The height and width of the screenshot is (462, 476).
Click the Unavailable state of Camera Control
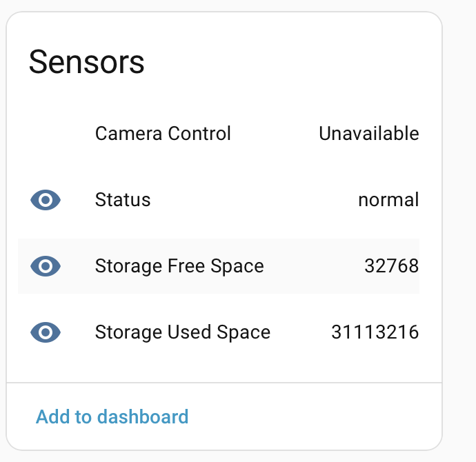(x=369, y=134)
